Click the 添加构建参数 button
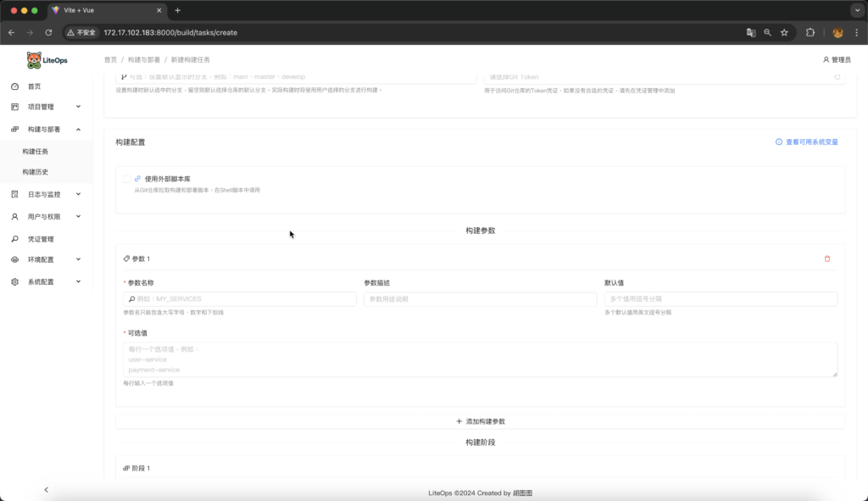Screen dimensions: 868x501 point(480,421)
